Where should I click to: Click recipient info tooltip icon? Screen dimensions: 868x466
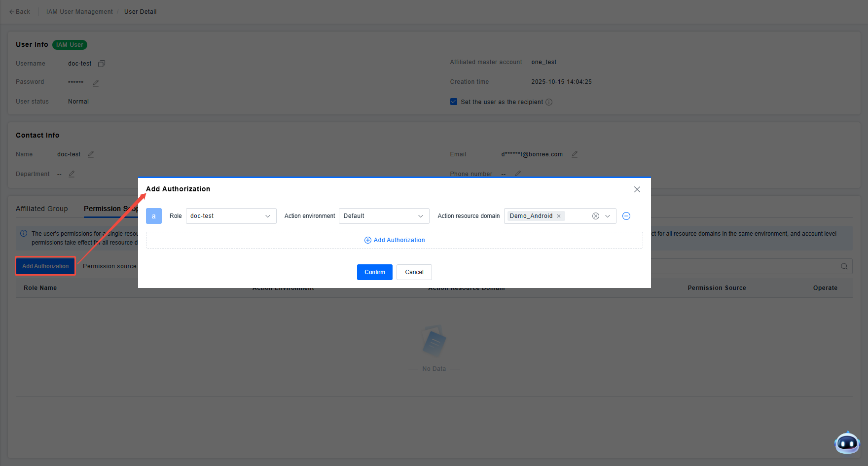[549, 102]
